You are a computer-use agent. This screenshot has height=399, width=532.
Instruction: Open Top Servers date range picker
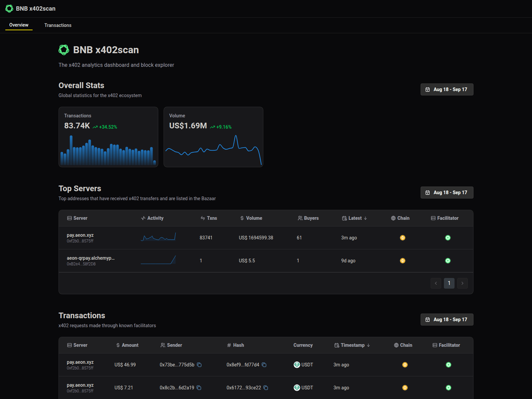coord(447,193)
